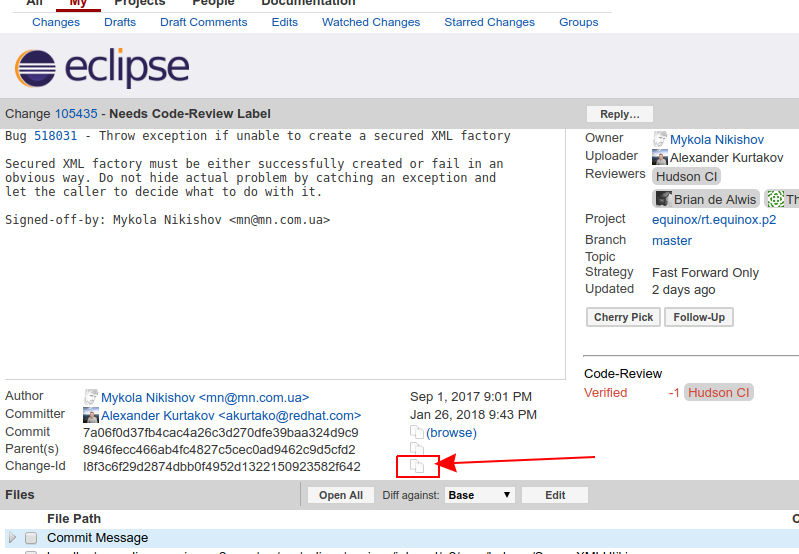
Task: Click the Code-Review label
Action: point(623,374)
